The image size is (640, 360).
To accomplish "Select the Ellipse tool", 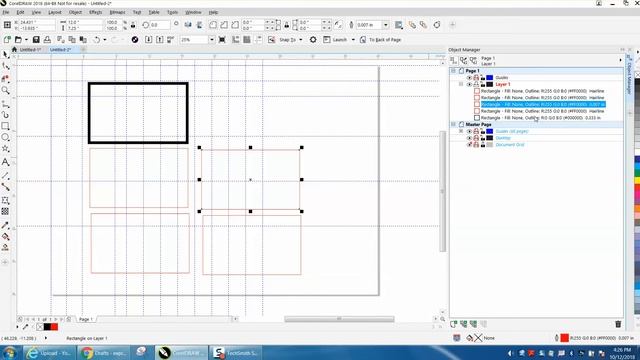I will pyautogui.click(x=5, y=138).
